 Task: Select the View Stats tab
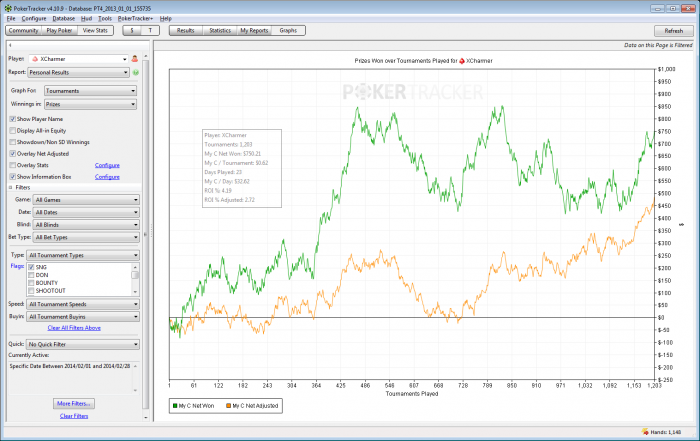[96, 30]
